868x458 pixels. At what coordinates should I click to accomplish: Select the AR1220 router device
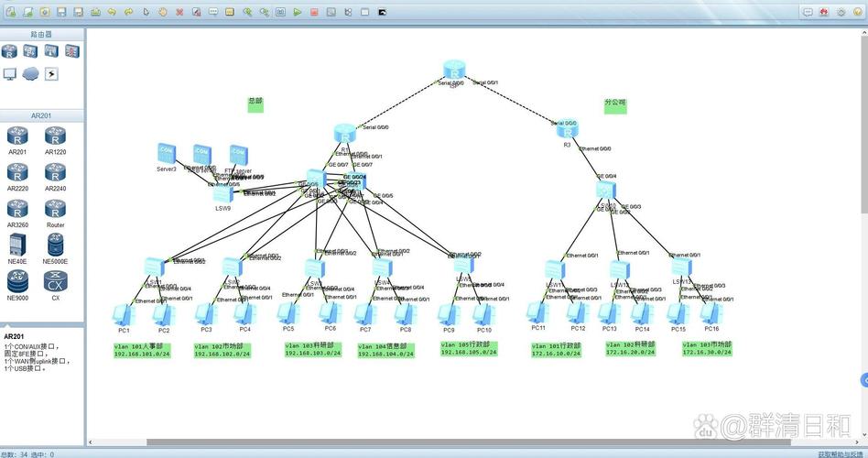pos(56,137)
